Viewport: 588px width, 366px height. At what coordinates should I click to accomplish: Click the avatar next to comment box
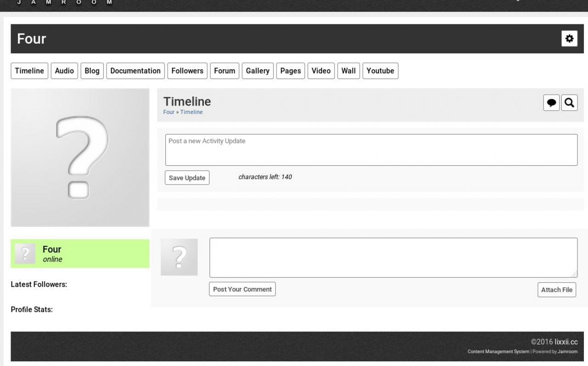[x=179, y=257]
